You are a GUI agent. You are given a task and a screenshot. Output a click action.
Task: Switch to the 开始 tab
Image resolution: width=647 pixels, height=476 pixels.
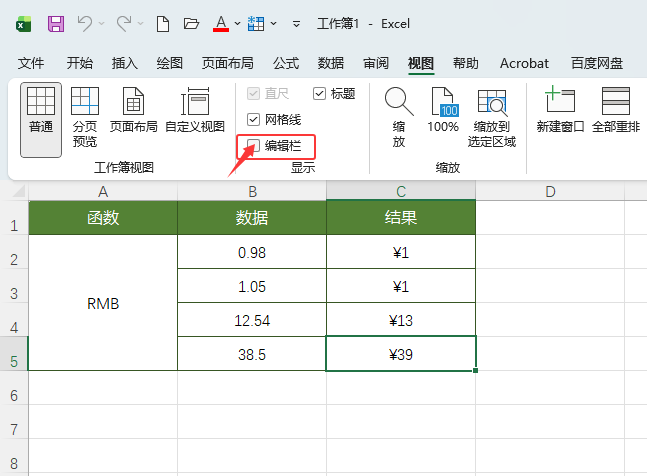pyautogui.click(x=80, y=63)
